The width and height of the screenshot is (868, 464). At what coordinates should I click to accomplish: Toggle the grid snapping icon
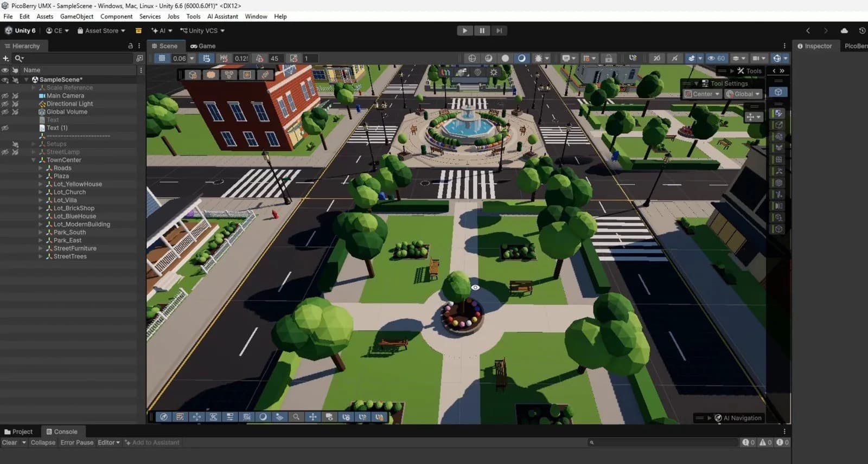pos(206,59)
